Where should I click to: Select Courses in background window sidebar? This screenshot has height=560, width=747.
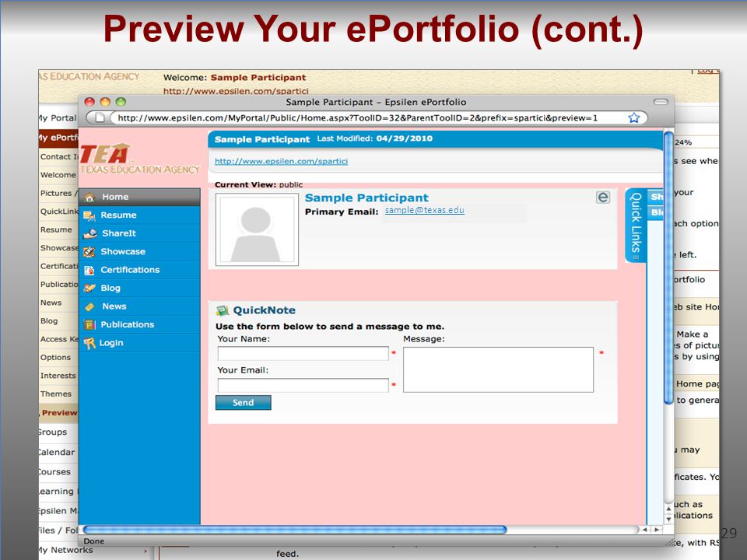coord(54,471)
